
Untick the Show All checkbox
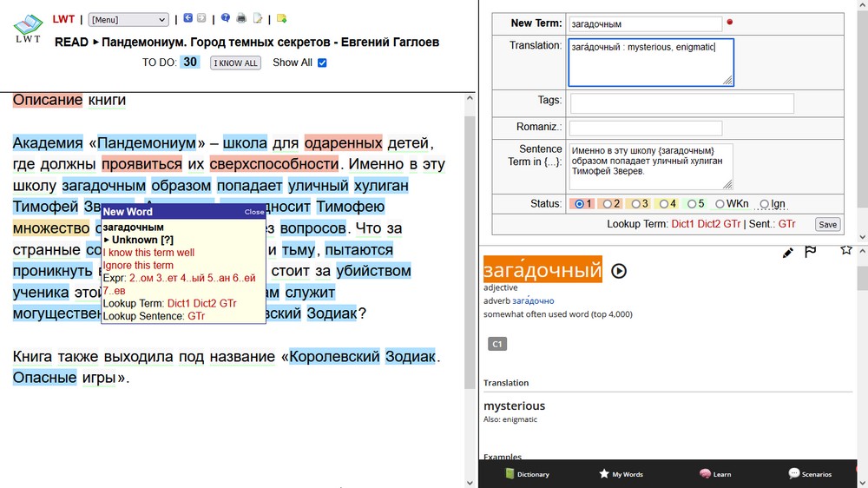click(322, 63)
